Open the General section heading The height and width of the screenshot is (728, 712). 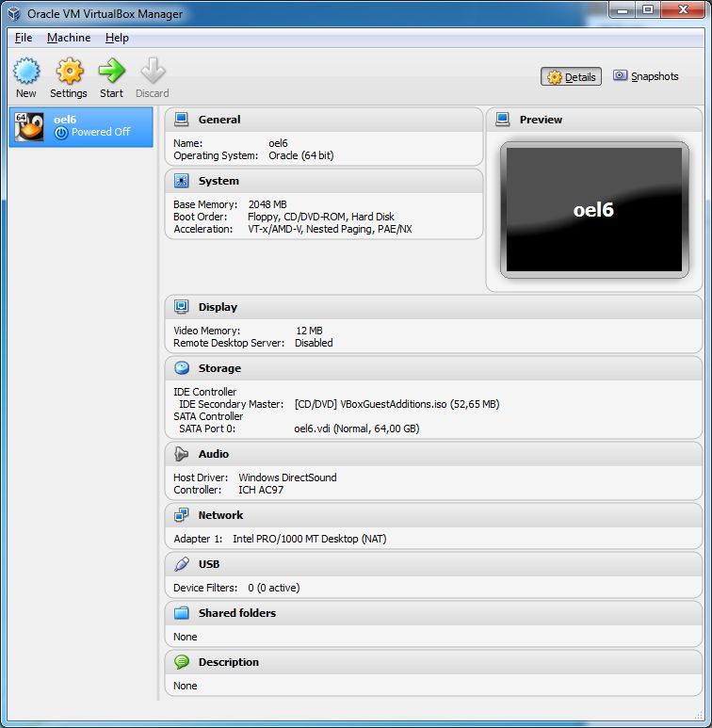(219, 120)
